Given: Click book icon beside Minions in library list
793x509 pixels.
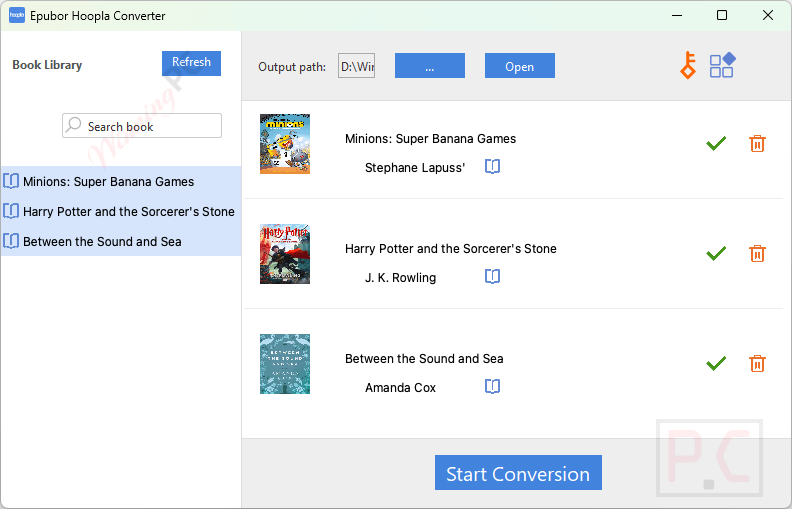Looking at the screenshot, I should point(11,181).
